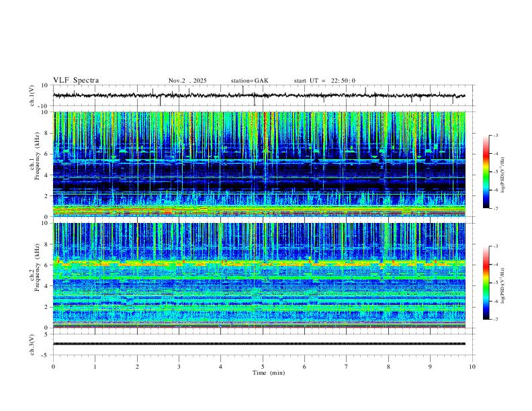Viewport: 532px width, 411px height.
Task: Click the 'station=GAK' label
Action: point(249,81)
